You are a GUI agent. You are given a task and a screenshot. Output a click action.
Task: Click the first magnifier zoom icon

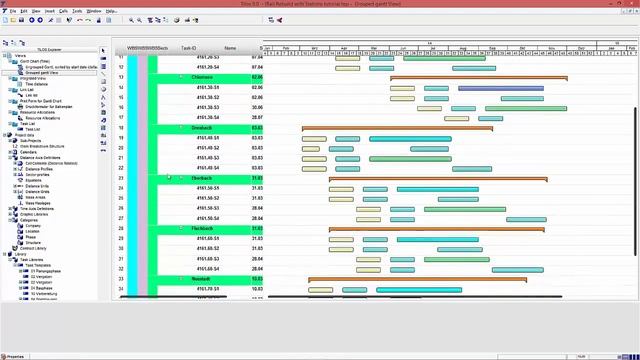131,20
